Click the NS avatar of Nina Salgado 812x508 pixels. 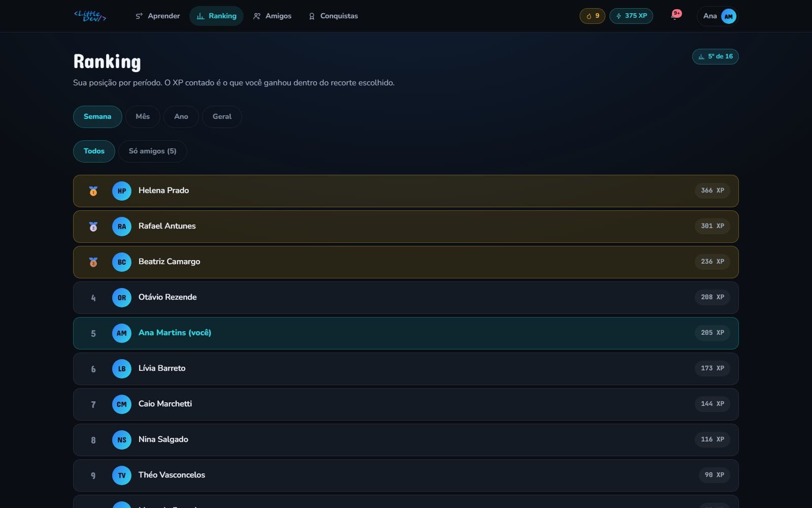tap(122, 440)
